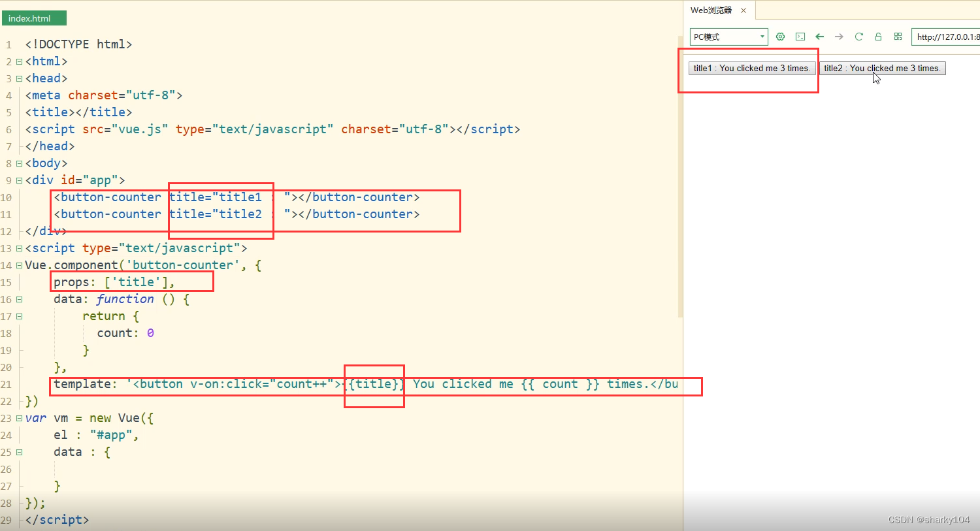Click the closing </head> tag line

[x=50, y=146]
